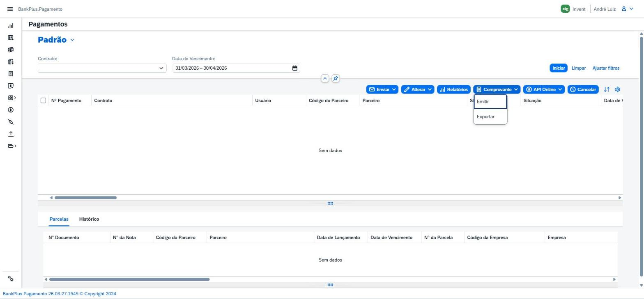Click Ajustar filtros
Image resolution: width=644 pixels, height=299 pixels.
click(x=606, y=68)
